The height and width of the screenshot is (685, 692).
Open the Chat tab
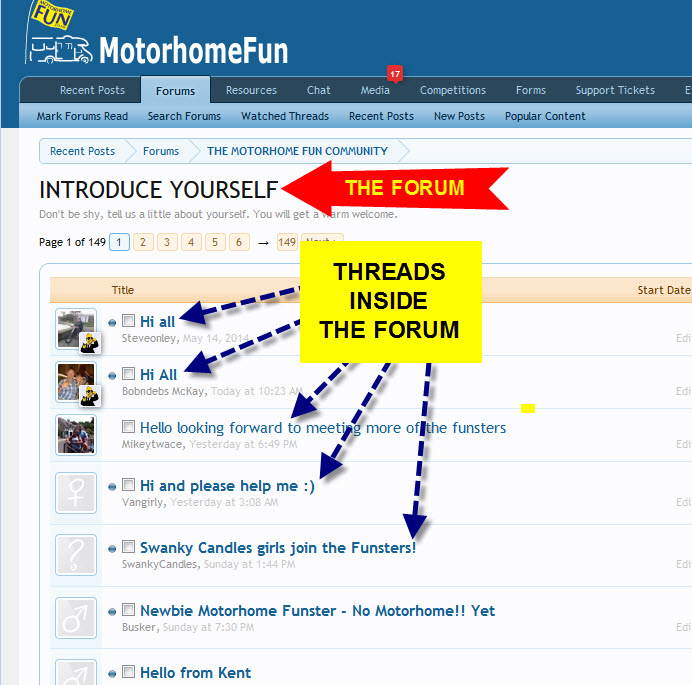coord(319,90)
